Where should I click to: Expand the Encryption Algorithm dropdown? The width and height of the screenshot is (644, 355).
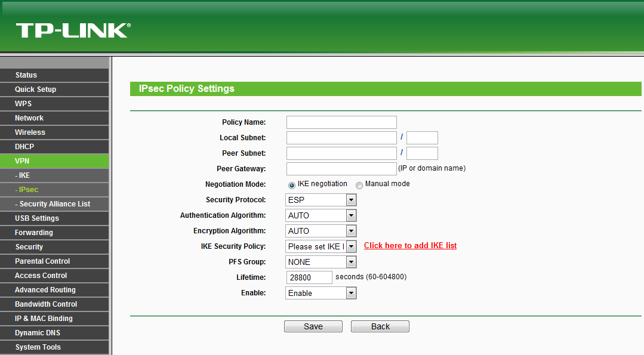coord(321,231)
